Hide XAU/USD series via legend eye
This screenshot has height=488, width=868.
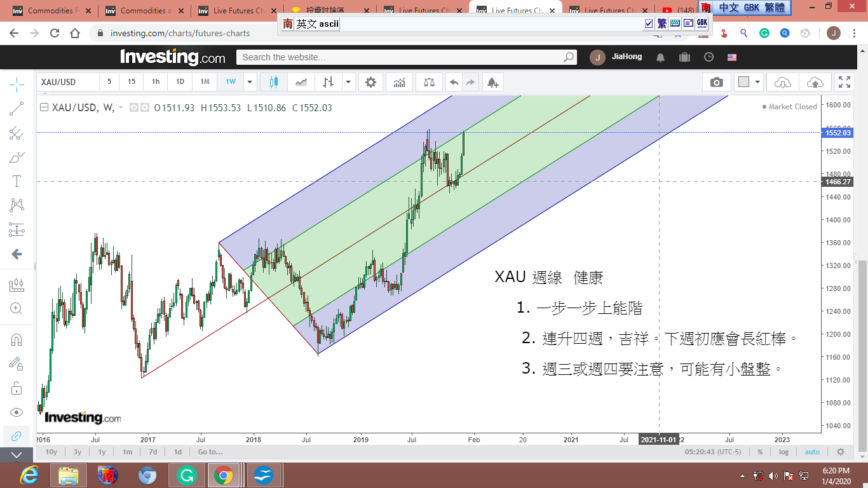coord(134,108)
